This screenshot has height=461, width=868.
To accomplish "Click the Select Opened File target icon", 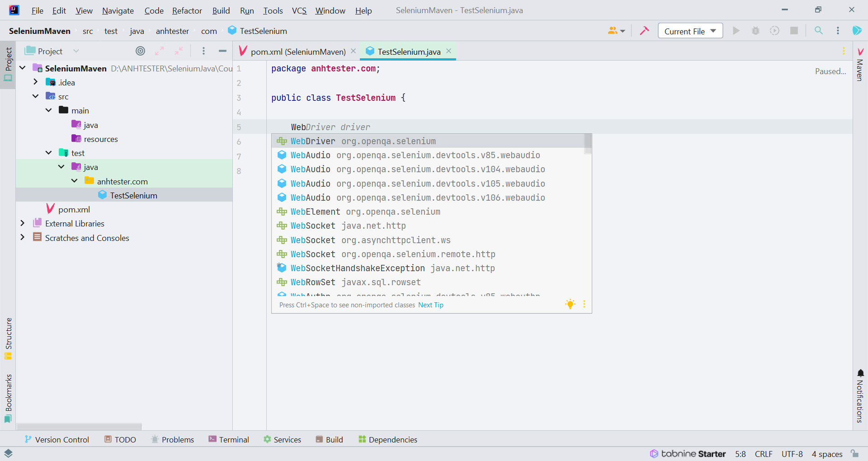I will pos(141,51).
